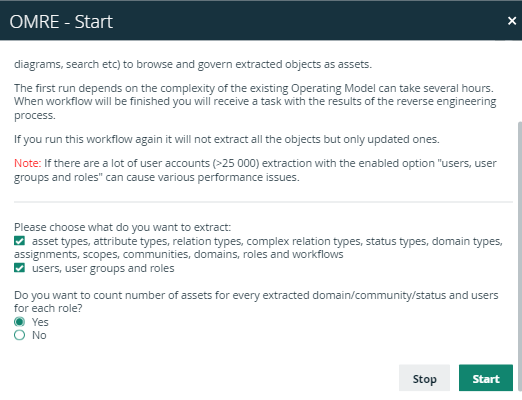Uncheck the asset types extraction checkbox
The width and height of the screenshot is (522, 400).
(19, 241)
